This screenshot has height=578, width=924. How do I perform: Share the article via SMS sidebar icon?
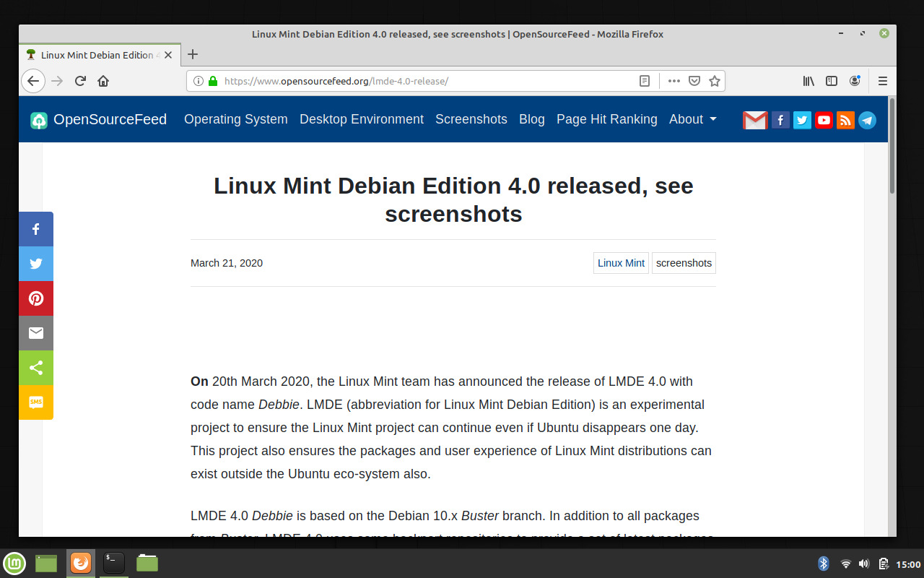coord(35,402)
